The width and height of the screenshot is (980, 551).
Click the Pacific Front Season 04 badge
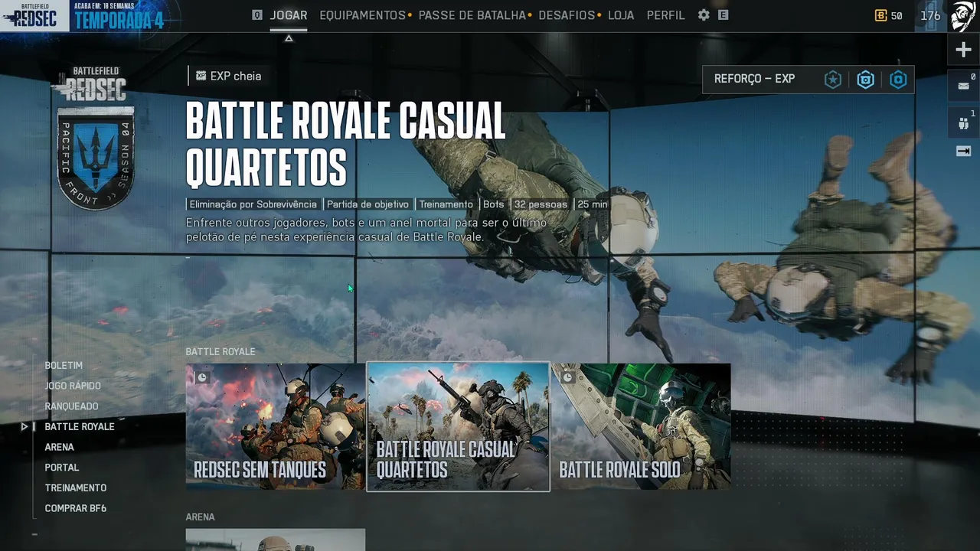point(96,158)
